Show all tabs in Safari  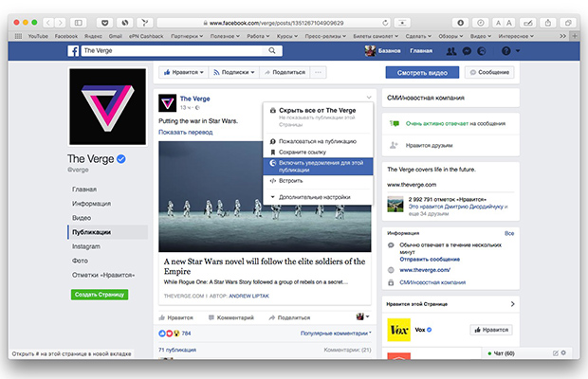click(x=568, y=23)
